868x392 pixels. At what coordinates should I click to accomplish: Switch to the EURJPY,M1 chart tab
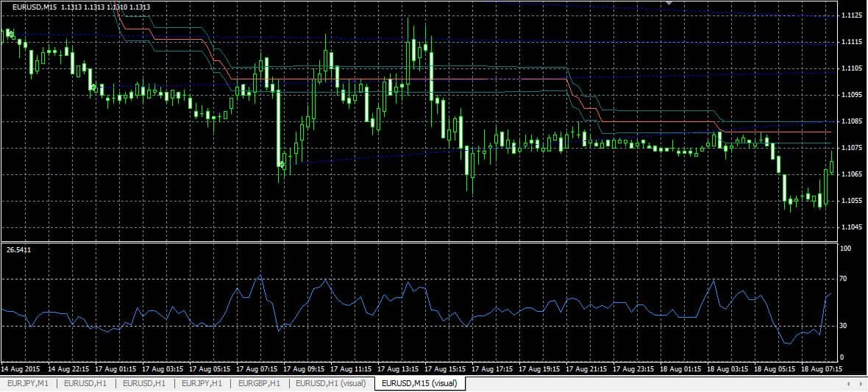(29, 383)
